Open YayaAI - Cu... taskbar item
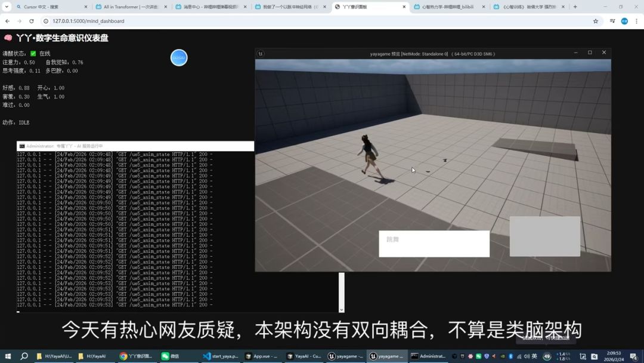 coord(304,356)
